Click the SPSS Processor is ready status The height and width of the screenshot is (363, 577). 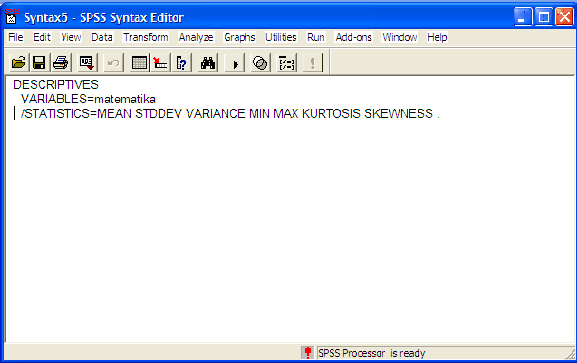click(372, 353)
